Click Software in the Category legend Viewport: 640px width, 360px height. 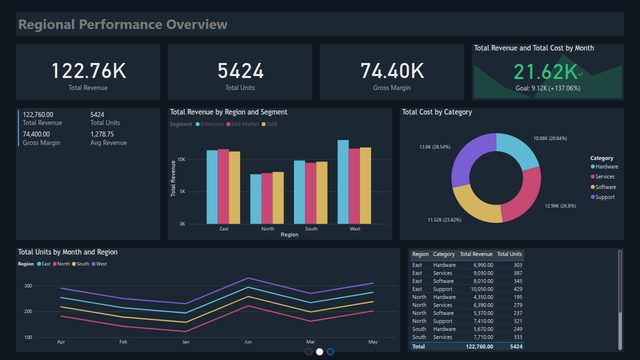603,187
